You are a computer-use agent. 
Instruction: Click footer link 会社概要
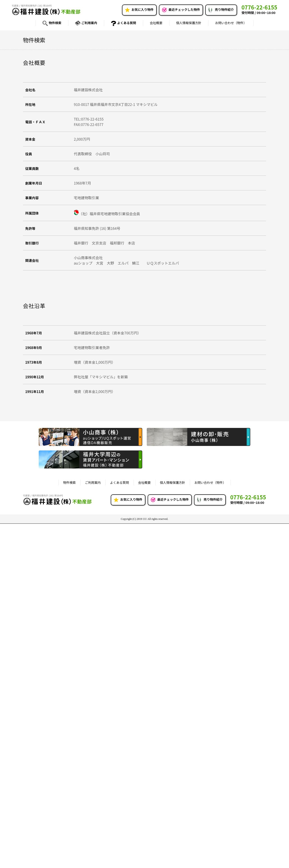(x=144, y=482)
